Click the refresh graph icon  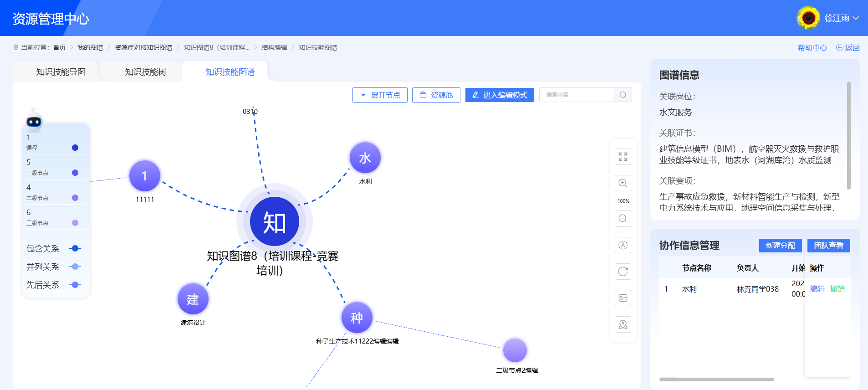click(x=623, y=272)
